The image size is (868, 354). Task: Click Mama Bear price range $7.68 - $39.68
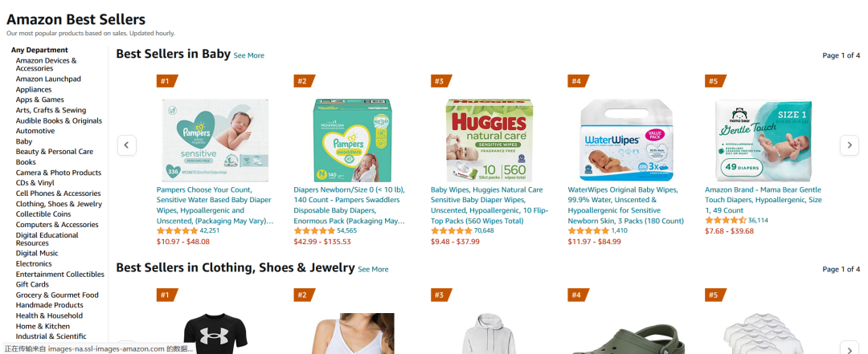tap(731, 231)
